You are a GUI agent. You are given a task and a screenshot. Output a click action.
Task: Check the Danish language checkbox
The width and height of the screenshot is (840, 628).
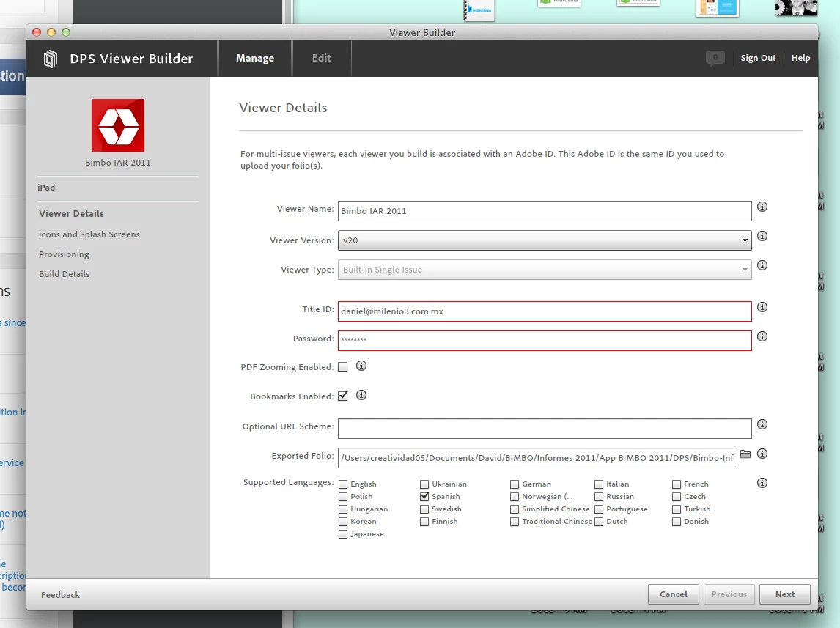[677, 522]
